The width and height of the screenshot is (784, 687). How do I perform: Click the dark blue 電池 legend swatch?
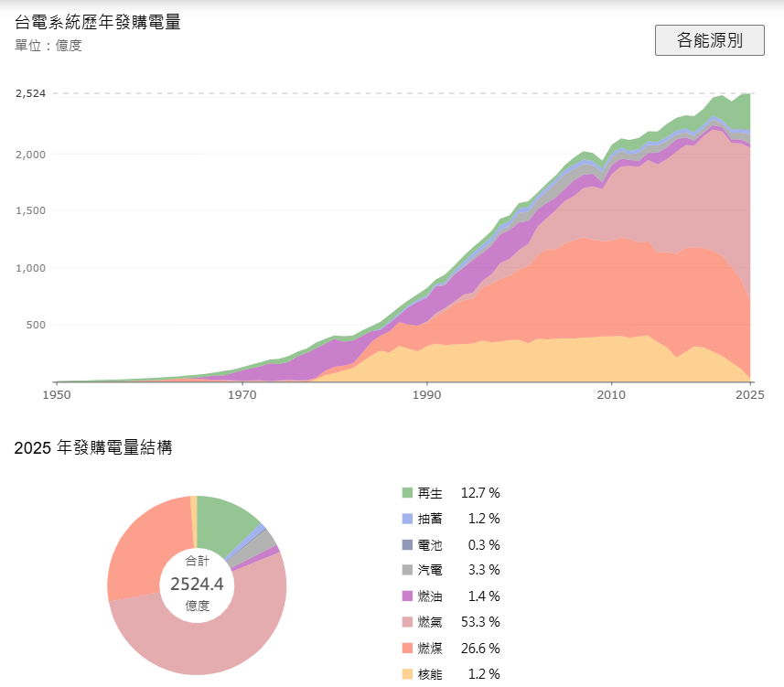point(407,545)
